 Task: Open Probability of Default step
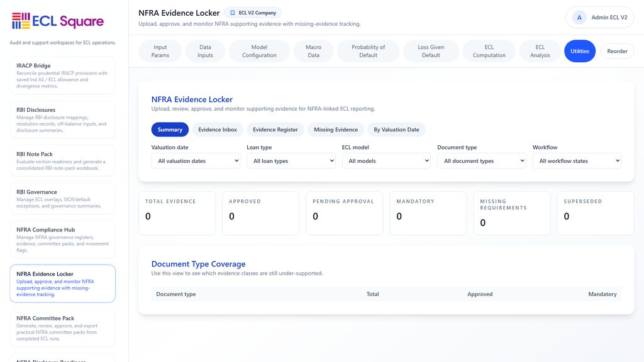click(368, 52)
